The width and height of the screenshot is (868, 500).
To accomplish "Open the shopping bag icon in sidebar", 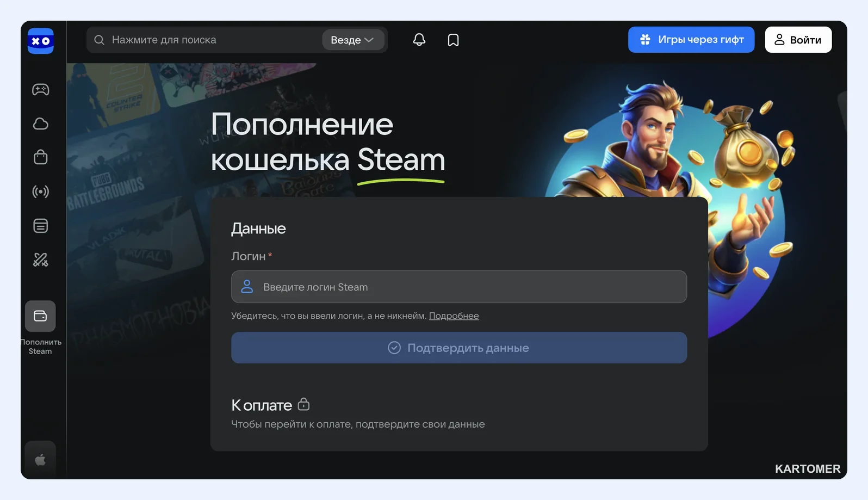I will coord(41,157).
